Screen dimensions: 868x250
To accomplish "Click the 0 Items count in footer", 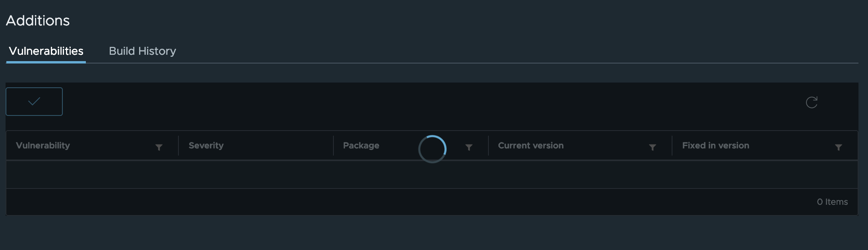I will tap(832, 202).
